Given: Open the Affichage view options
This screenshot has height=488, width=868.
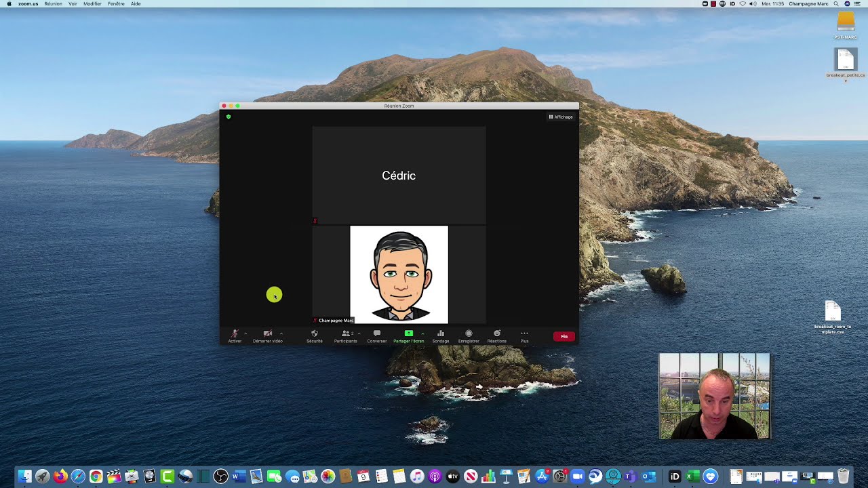Looking at the screenshot, I should pos(561,117).
